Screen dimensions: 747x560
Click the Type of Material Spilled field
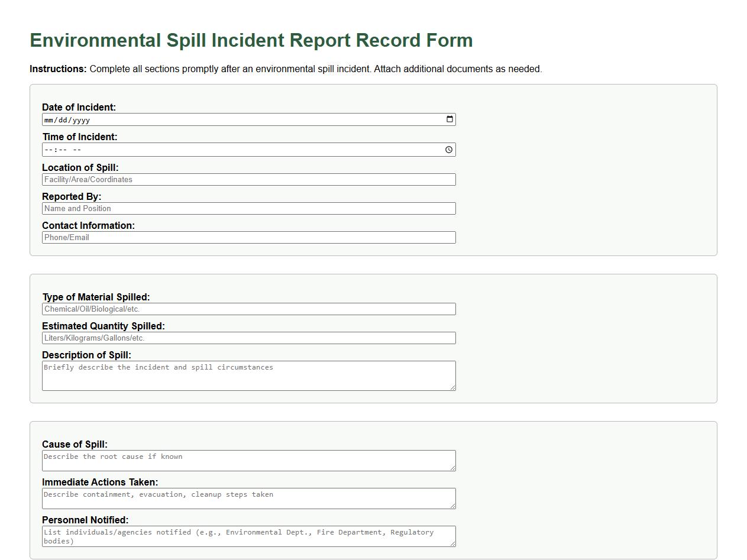pos(248,309)
